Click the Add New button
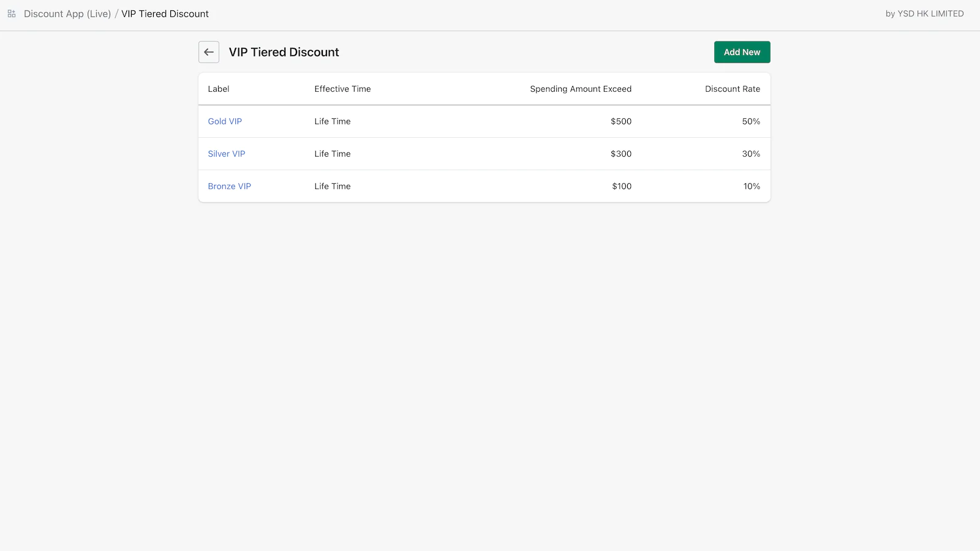 (x=742, y=52)
